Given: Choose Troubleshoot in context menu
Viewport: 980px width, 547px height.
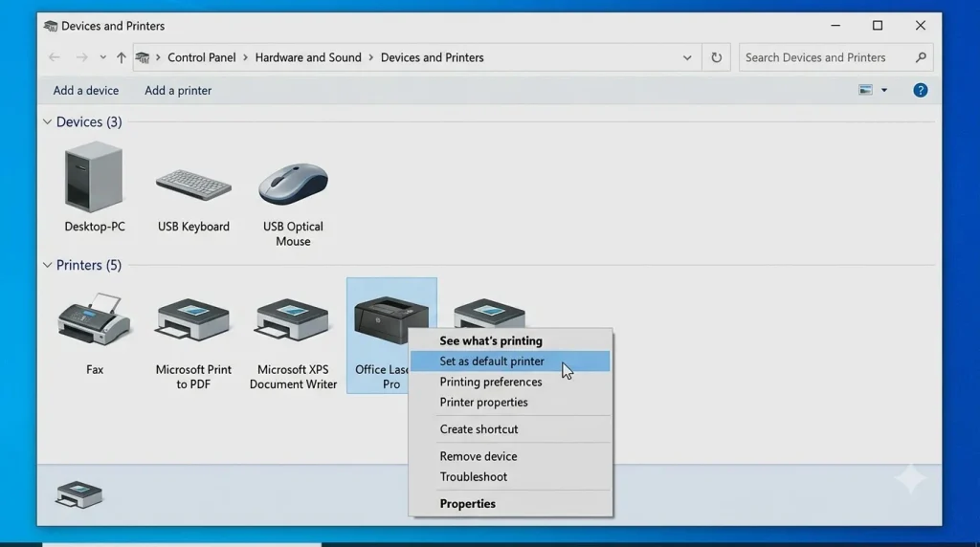Looking at the screenshot, I should click(510, 476).
